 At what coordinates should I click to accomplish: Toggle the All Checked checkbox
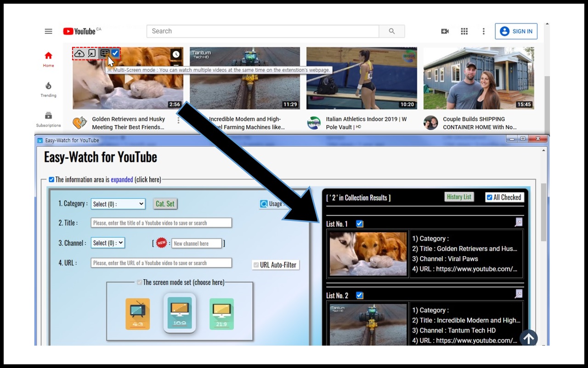[x=490, y=197]
